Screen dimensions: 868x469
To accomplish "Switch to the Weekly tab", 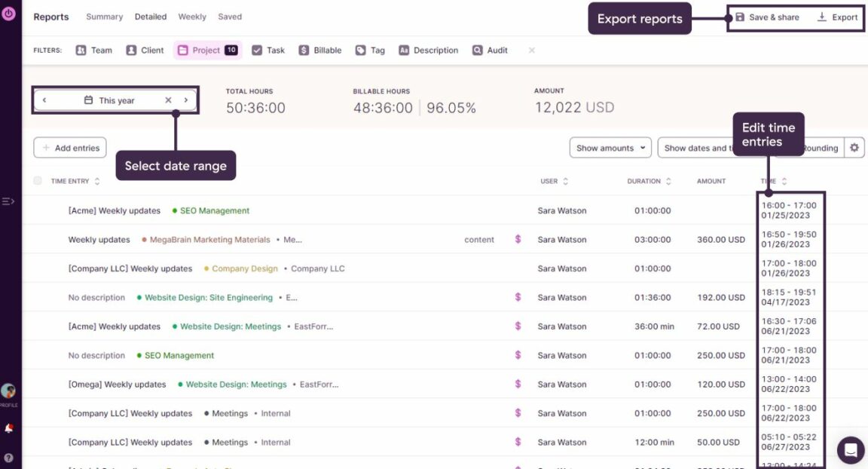I will point(192,17).
